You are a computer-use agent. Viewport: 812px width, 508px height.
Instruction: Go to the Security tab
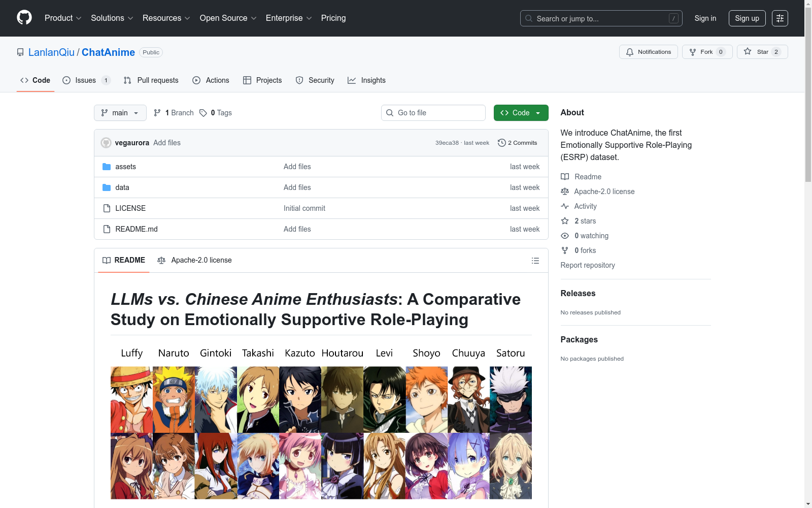(x=315, y=80)
